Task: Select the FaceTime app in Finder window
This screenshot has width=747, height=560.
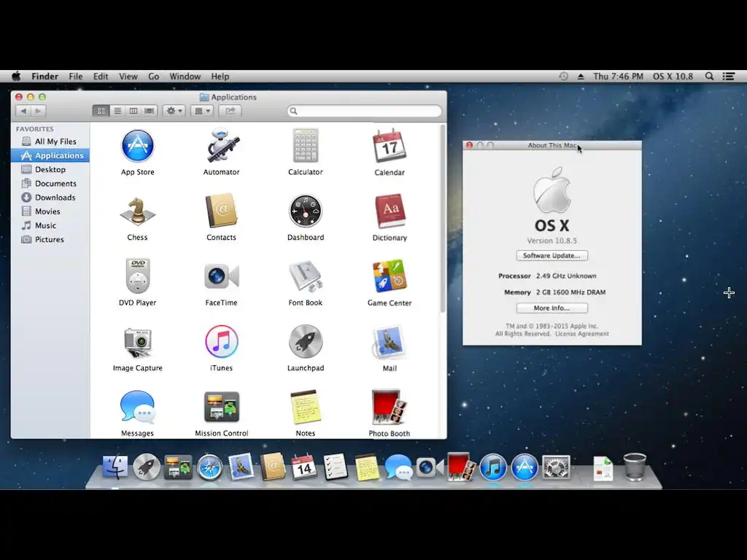Action: click(x=222, y=276)
